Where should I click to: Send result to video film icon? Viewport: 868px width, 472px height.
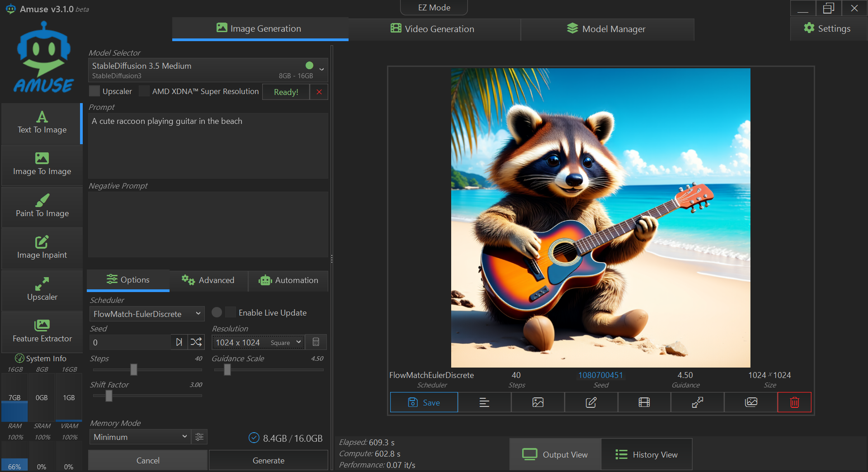click(644, 402)
